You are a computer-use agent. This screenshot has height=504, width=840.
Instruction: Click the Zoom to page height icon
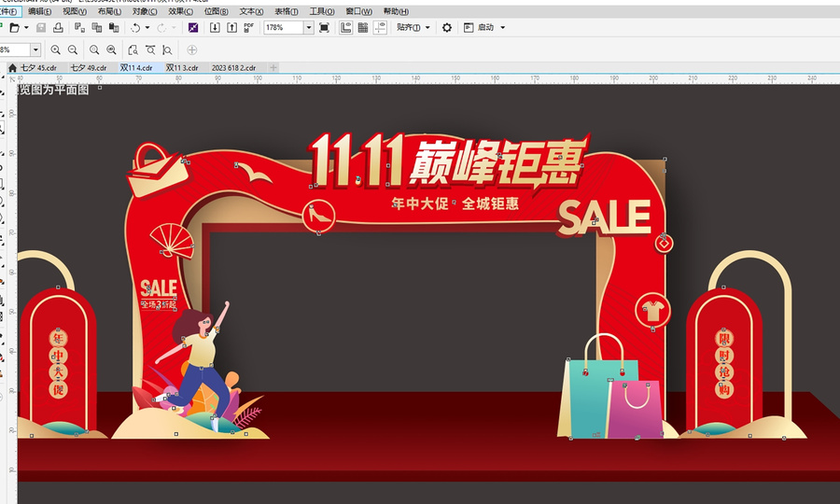167,49
